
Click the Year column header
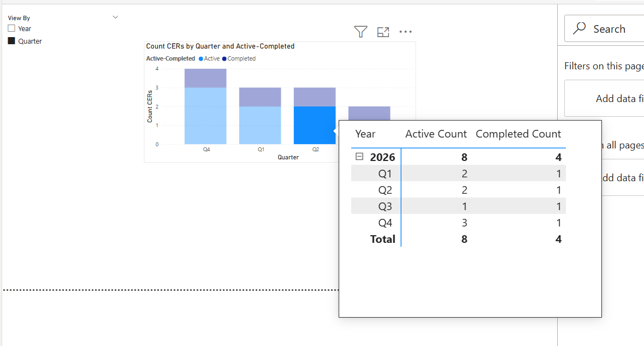coord(365,134)
